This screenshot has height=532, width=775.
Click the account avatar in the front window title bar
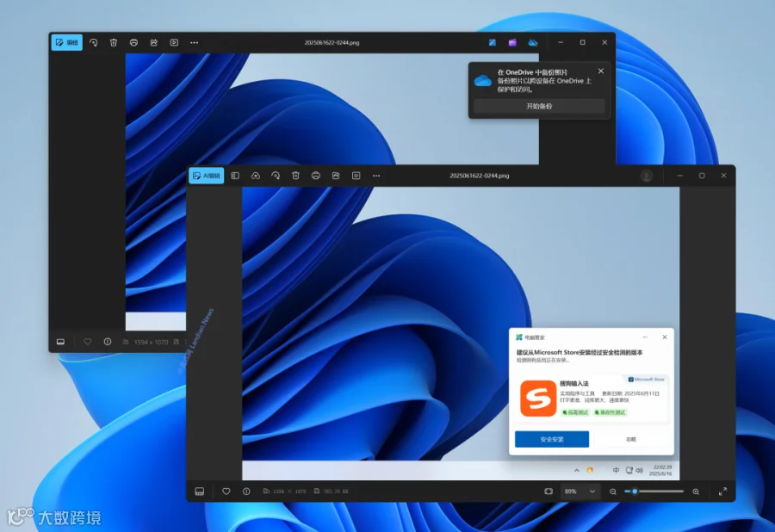click(647, 176)
